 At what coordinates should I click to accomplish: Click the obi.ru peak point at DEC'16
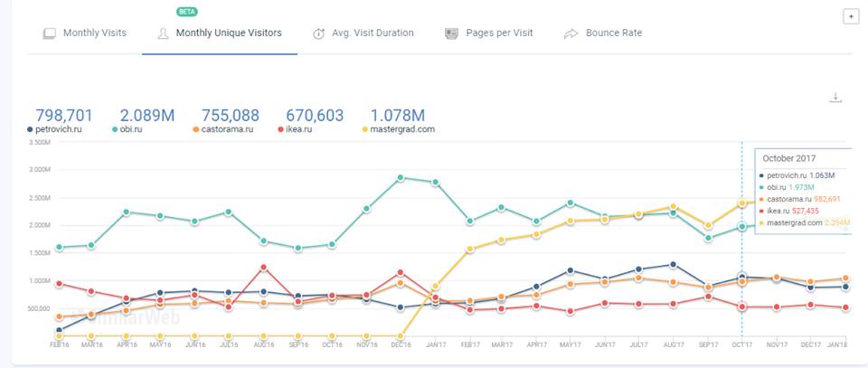399,178
